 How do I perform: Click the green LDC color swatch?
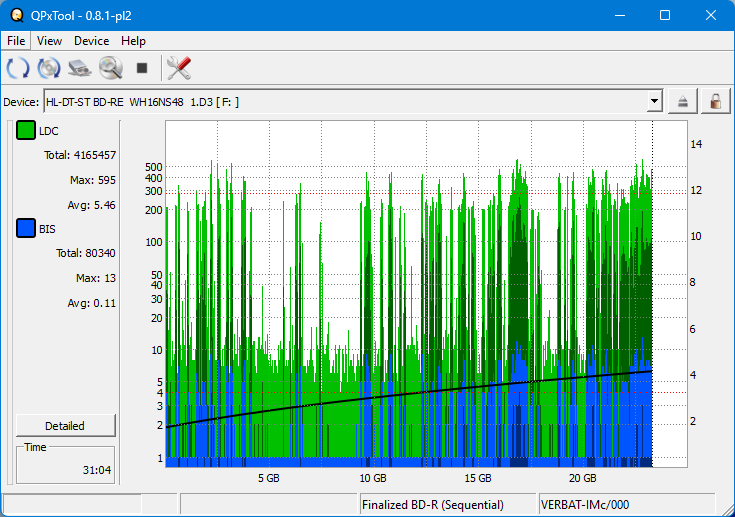26,130
